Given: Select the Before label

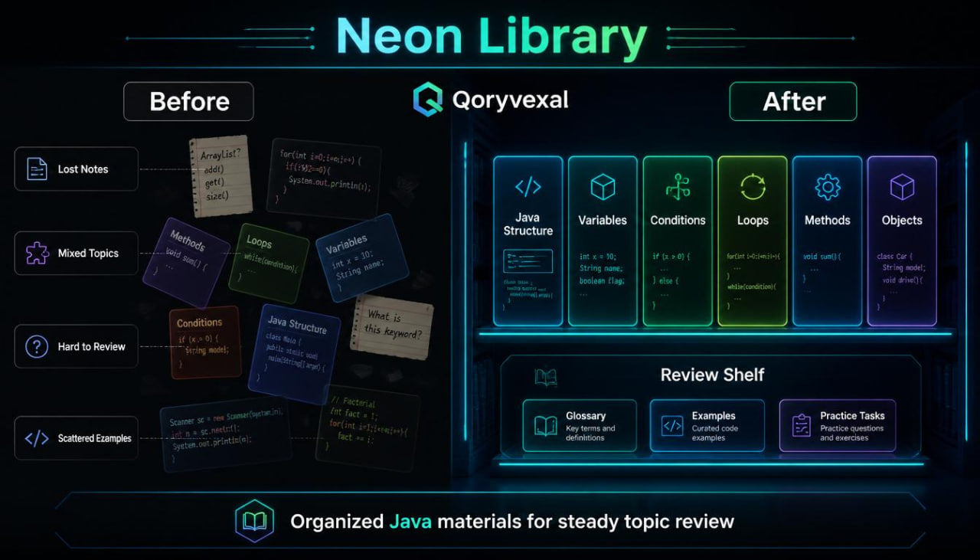Looking at the screenshot, I should 188,101.
